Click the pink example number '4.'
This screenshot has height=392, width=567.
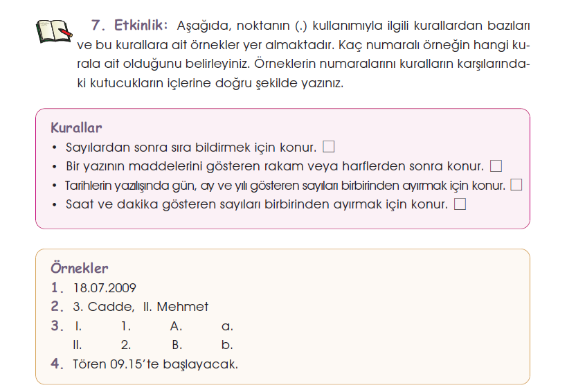pos(57,364)
